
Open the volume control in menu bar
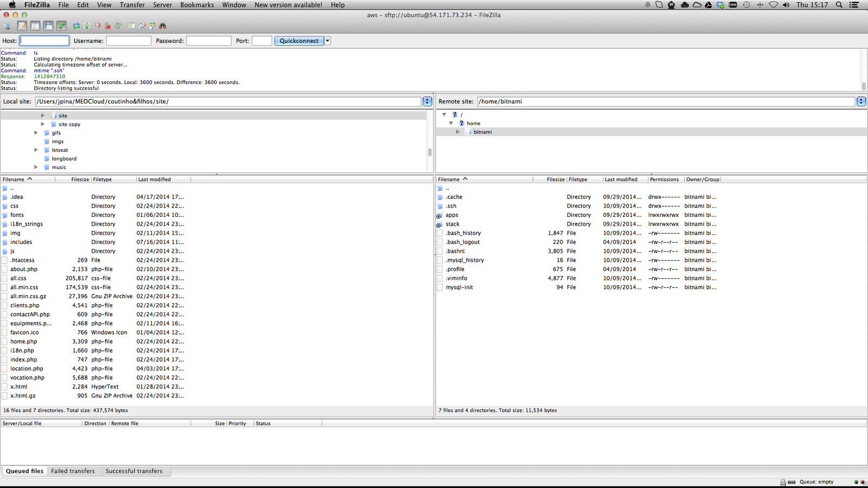[x=786, y=5]
